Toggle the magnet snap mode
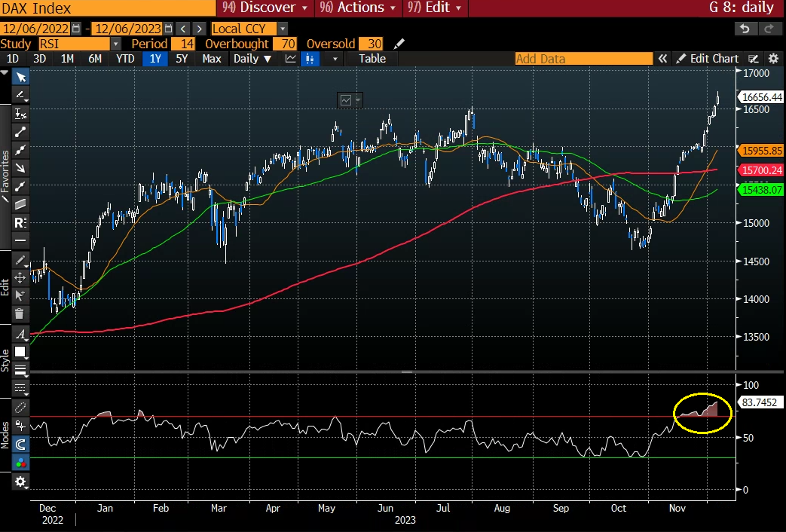This screenshot has width=786, height=532. coord(20,444)
